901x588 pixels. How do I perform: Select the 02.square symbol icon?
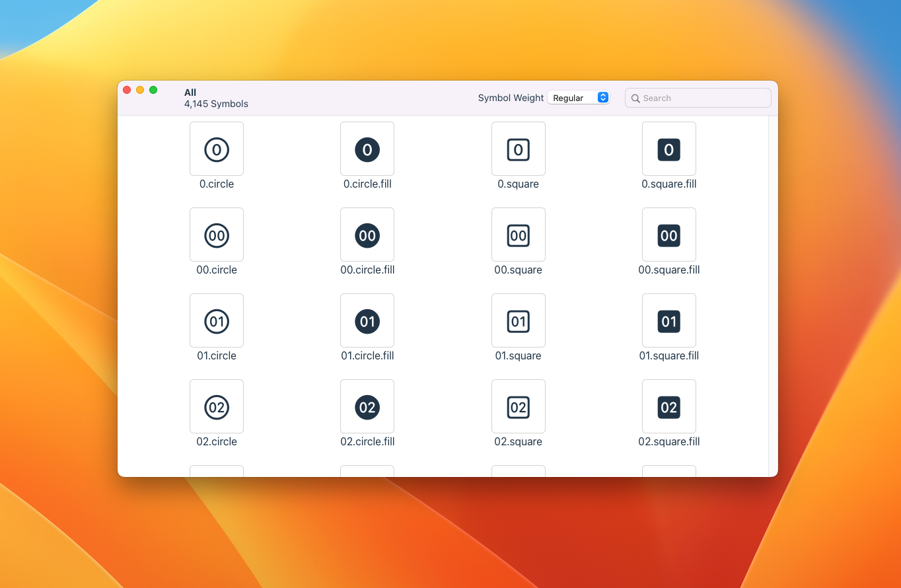[519, 406]
